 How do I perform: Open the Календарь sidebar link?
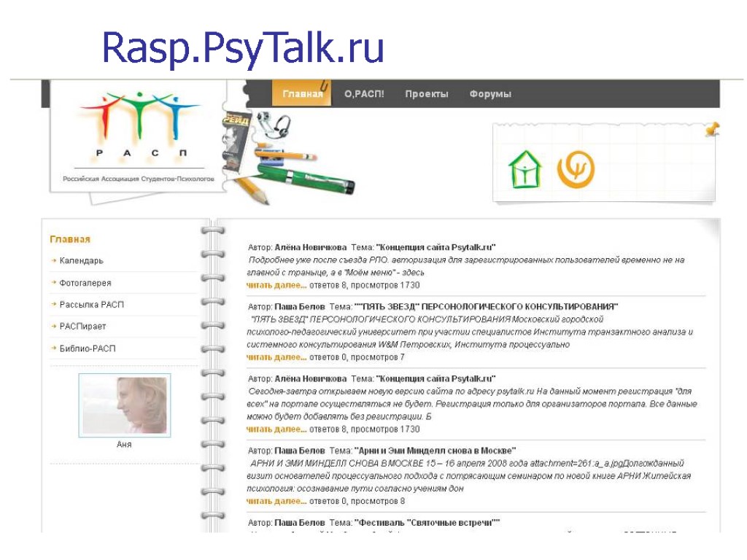point(82,260)
